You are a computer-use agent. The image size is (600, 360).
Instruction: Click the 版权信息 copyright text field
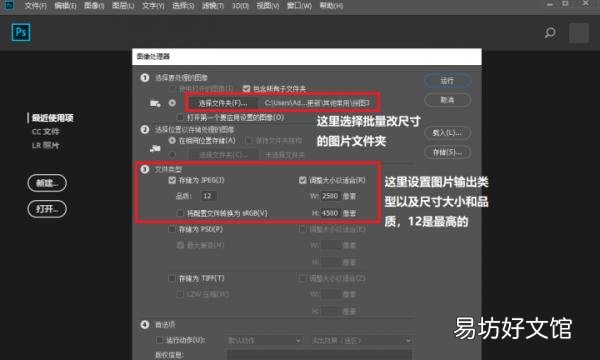click(x=320, y=355)
